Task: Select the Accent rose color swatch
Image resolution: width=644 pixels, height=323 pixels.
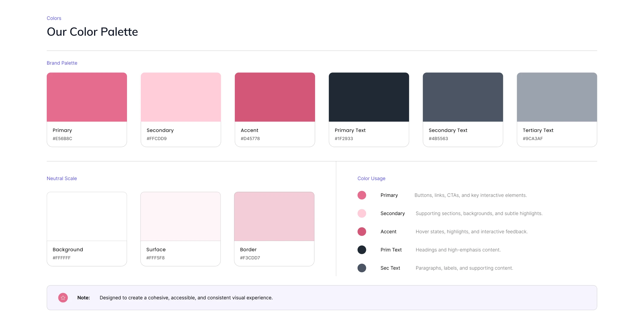Action: pyautogui.click(x=275, y=97)
